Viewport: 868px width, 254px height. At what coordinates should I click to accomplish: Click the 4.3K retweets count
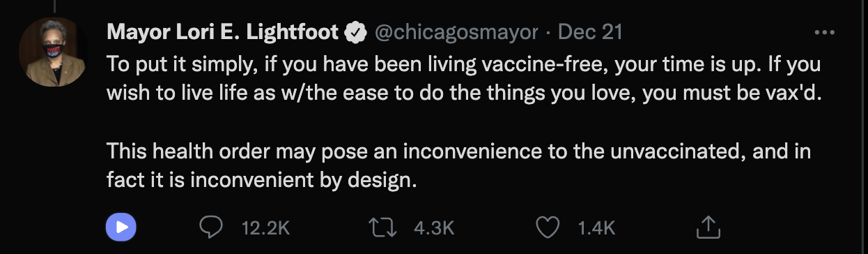tap(433, 227)
